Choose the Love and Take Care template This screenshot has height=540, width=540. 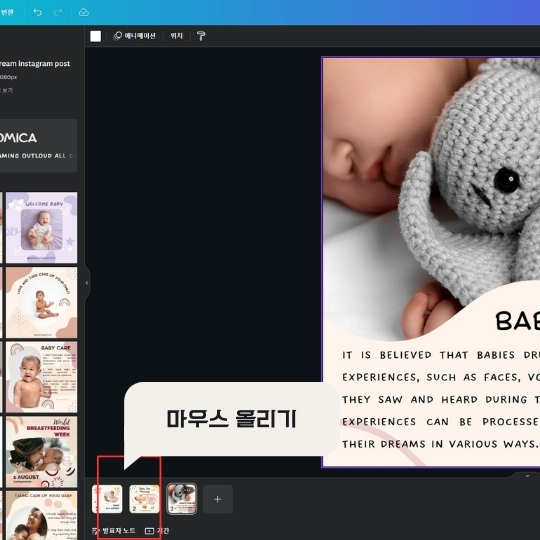click(x=41, y=302)
